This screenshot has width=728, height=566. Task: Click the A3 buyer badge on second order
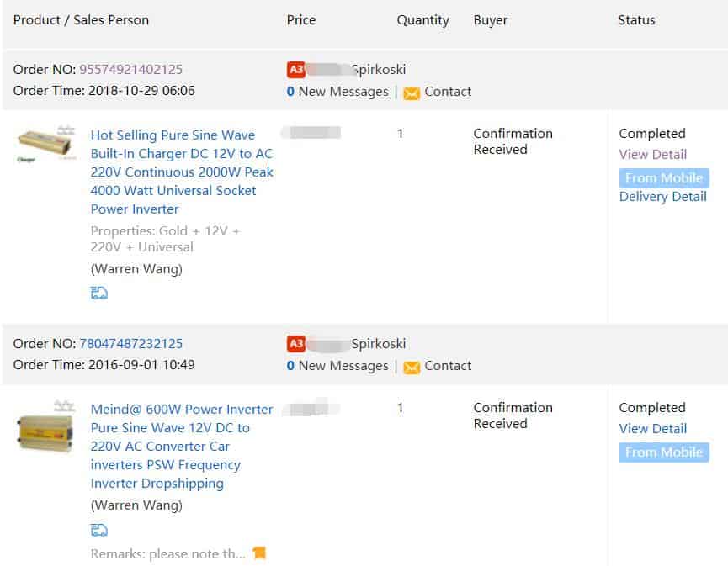296,344
